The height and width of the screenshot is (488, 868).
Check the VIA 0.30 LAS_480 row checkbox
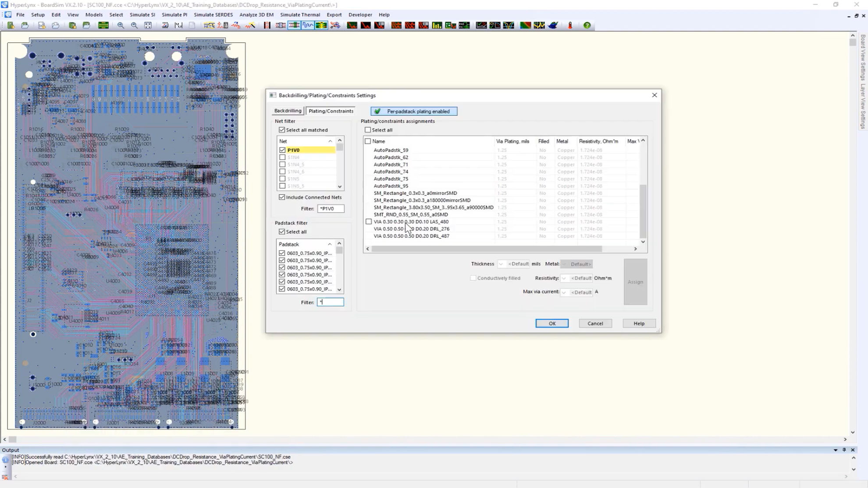click(x=369, y=221)
